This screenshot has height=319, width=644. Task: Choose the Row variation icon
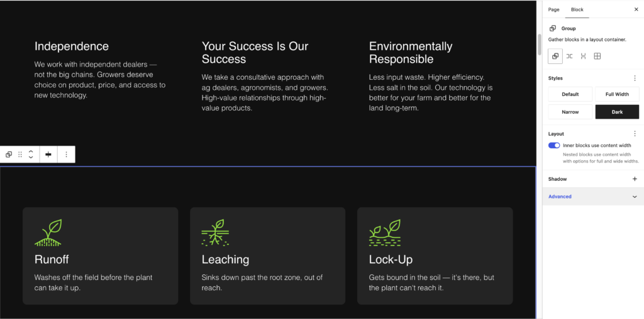(x=569, y=56)
